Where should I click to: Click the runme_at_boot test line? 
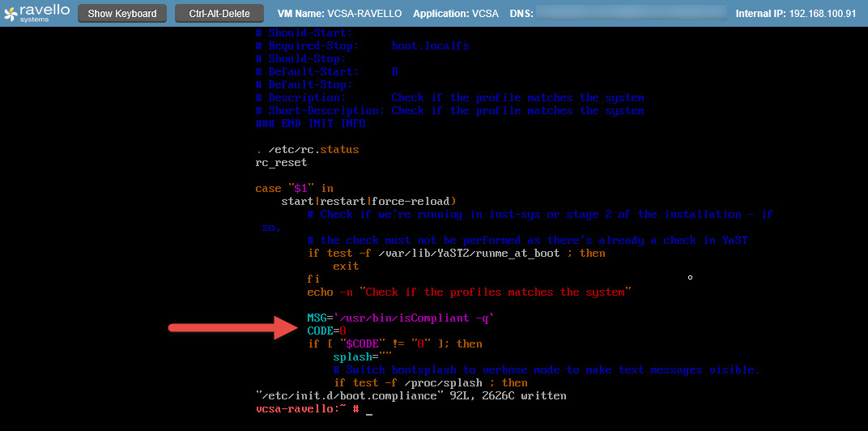pyautogui.click(x=456, y=253)
